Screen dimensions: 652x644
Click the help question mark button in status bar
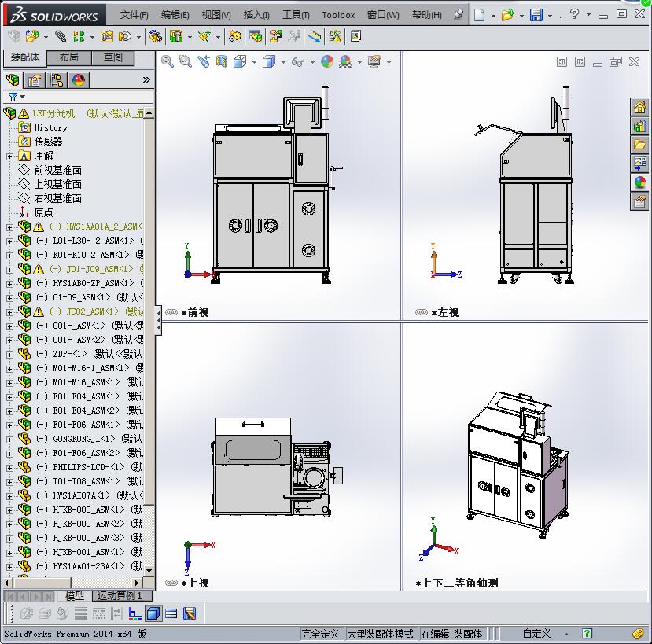[587, 634]
